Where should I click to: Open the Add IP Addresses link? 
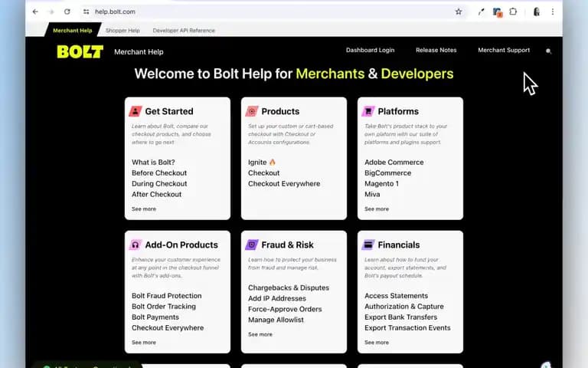[276, 298]
